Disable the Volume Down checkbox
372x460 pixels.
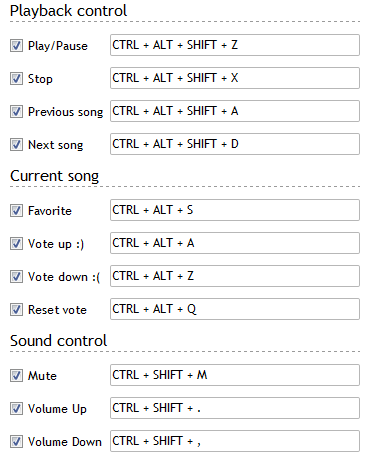[x=16, y=441]
